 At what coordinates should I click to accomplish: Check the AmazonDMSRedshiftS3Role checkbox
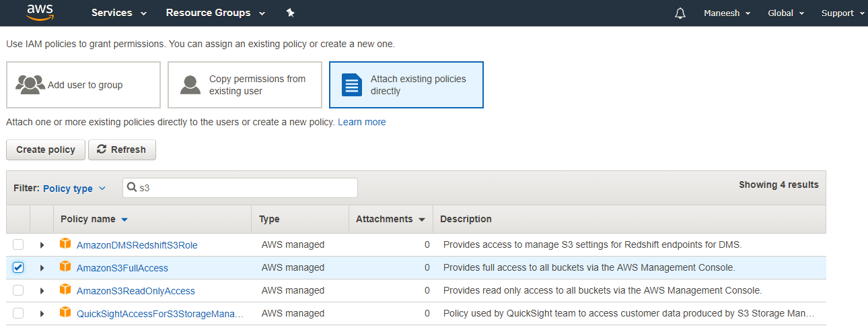[x=18, y=244]
